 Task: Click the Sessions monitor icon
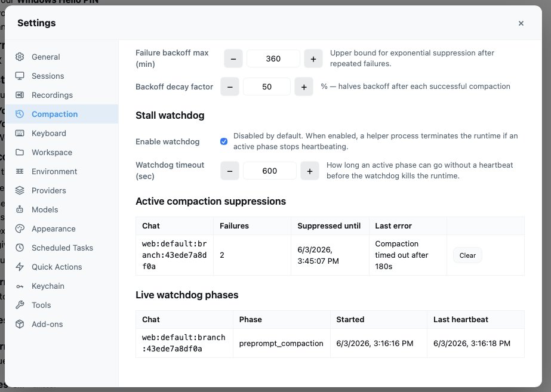coord(20,76)
